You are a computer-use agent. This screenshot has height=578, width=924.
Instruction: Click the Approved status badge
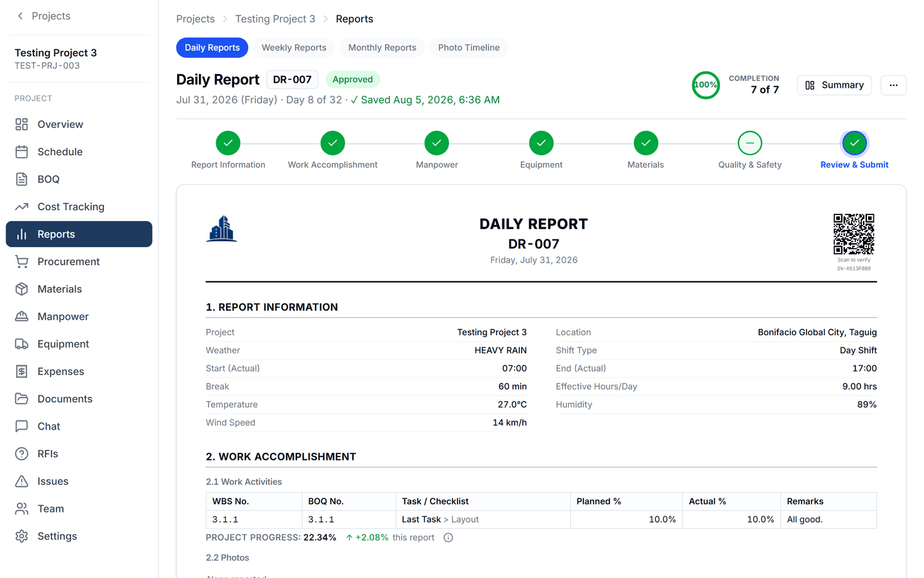pos(353,80)
